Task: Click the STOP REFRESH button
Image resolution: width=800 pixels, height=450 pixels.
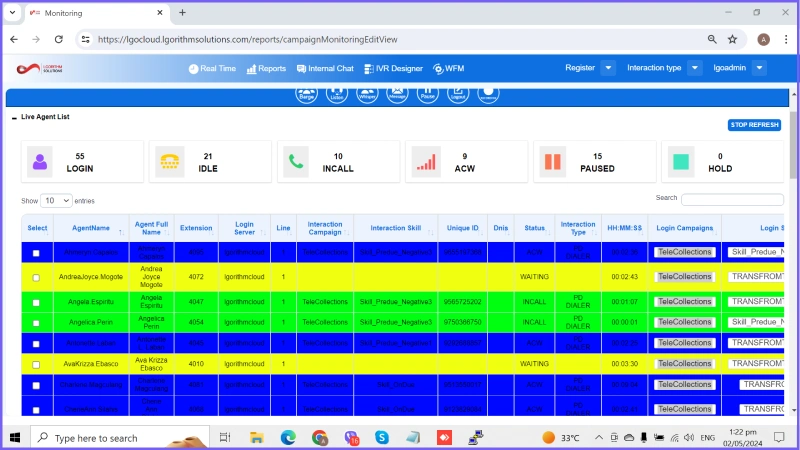Action: coord(754,124)
